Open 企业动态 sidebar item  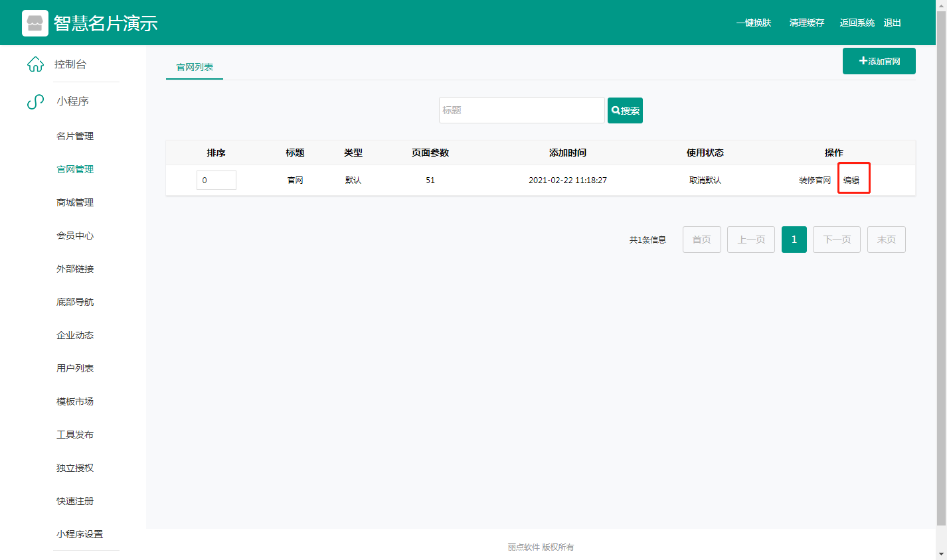pyautogui.click(x=75, y=335)
